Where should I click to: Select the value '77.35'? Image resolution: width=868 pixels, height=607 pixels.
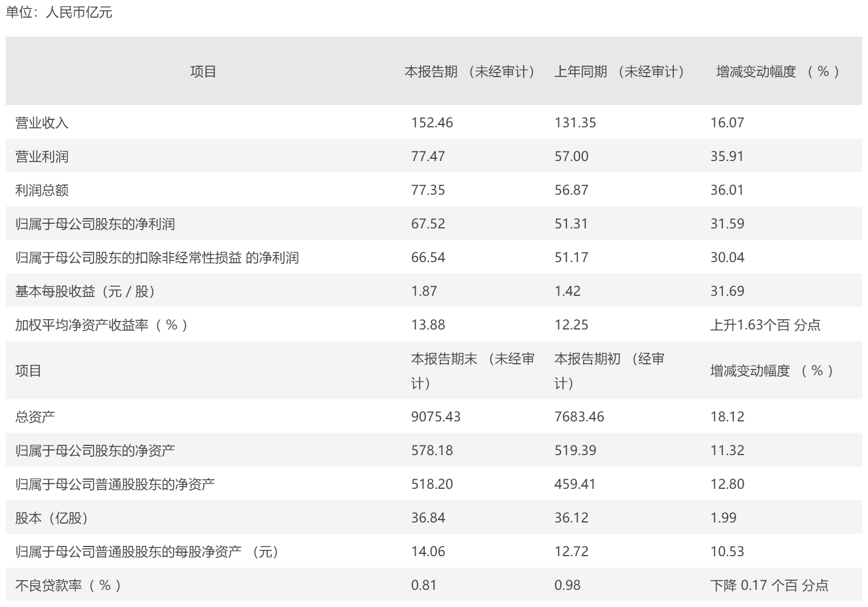click(x=428, y=190)
